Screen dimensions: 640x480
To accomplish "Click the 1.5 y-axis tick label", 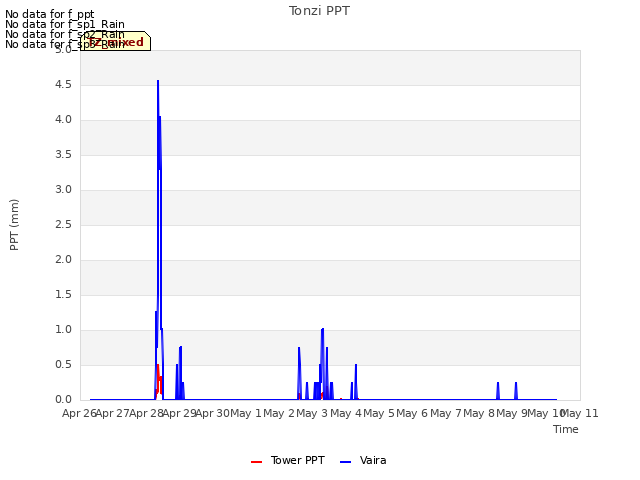I will [63, 295].
